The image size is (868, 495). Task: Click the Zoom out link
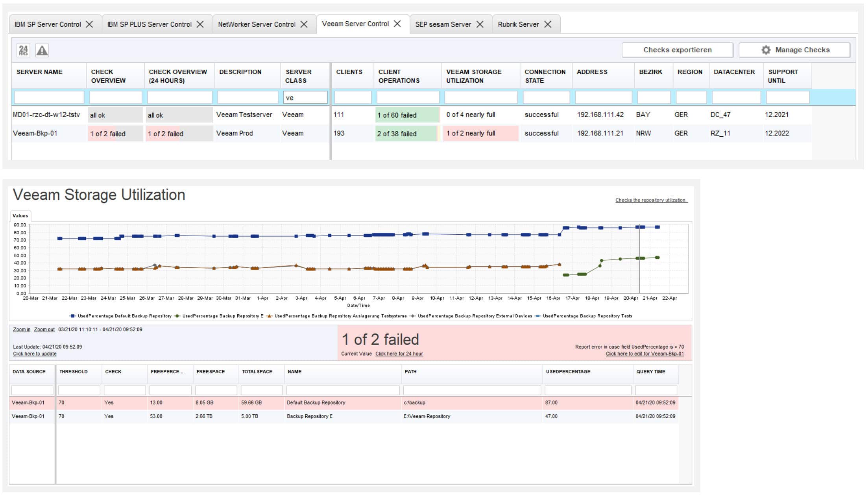pyautogui.click(x=44, y=330)
